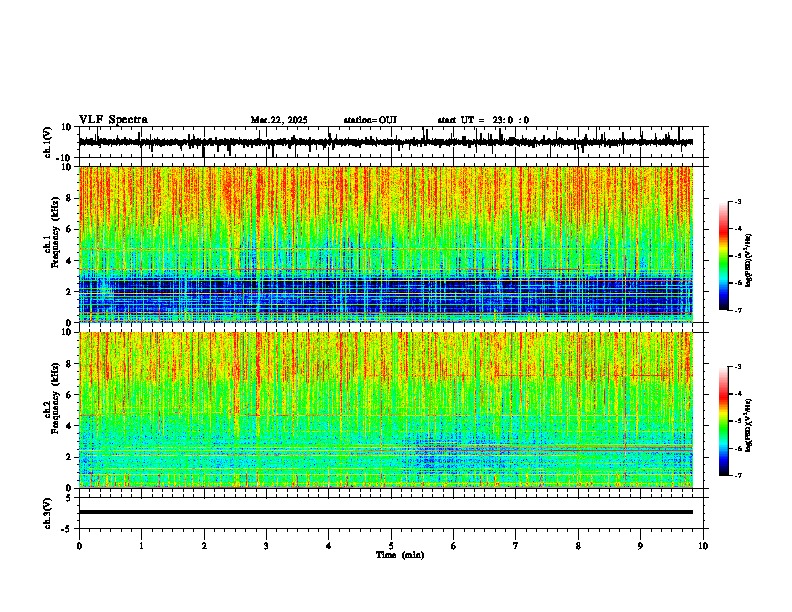Viewport: 792px width, 612px height.
Task: Click the ch.1 spectrogram panel
Action: (x=386, y=244)
